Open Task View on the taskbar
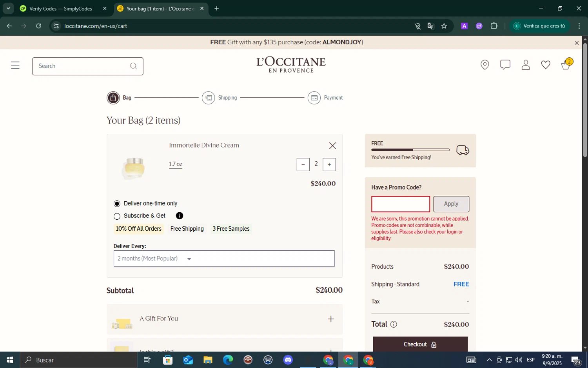The height and width of the screenshot is (368, 588). pyautogui.click(x=147, y=360)
